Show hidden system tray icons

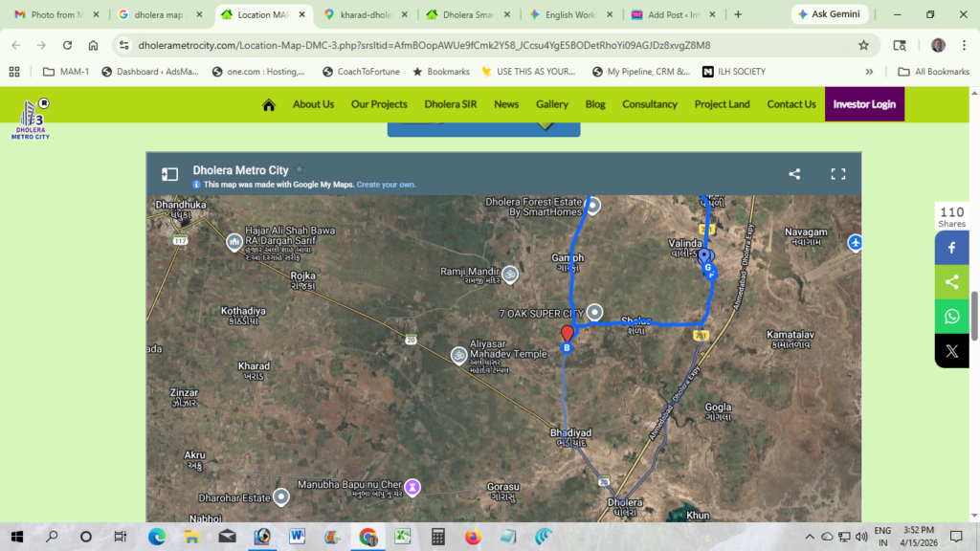(810, 537)
